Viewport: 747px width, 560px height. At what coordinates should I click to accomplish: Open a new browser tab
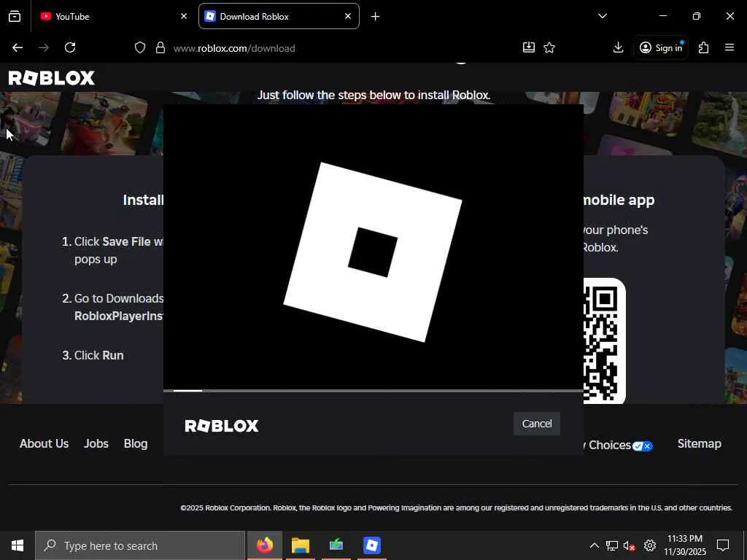click(x=376, y=17)
